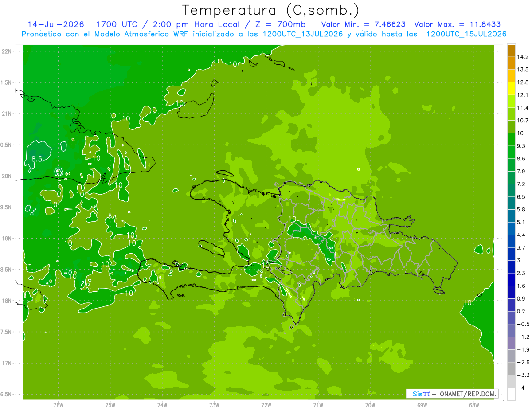The height and width of the screenshot is (411, 532).
Task: Pick the purple swatch between -1.9 and -1.2
Action: (511, 343)
